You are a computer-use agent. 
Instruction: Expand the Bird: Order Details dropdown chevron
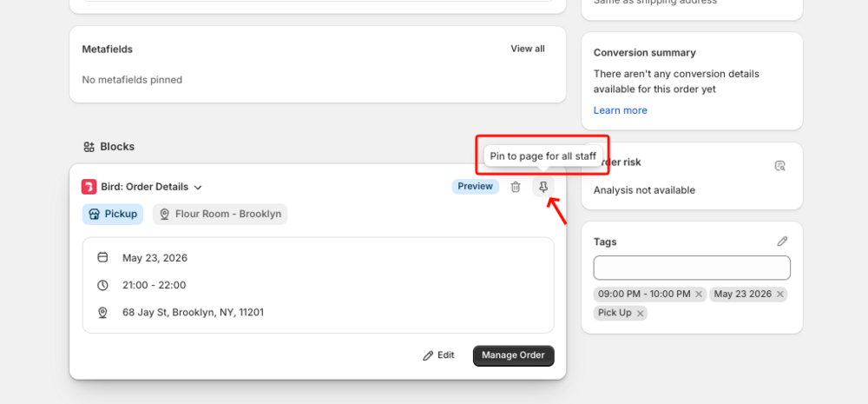(198, 188)
